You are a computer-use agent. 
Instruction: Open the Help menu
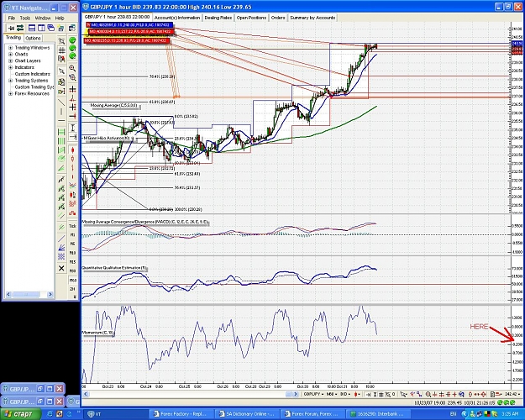click(60, 18)
